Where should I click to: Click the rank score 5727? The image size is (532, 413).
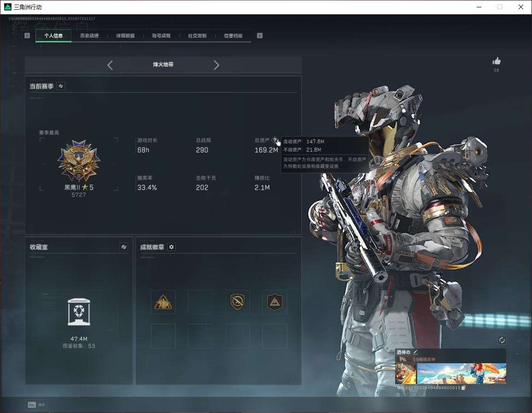click(79, 195)
